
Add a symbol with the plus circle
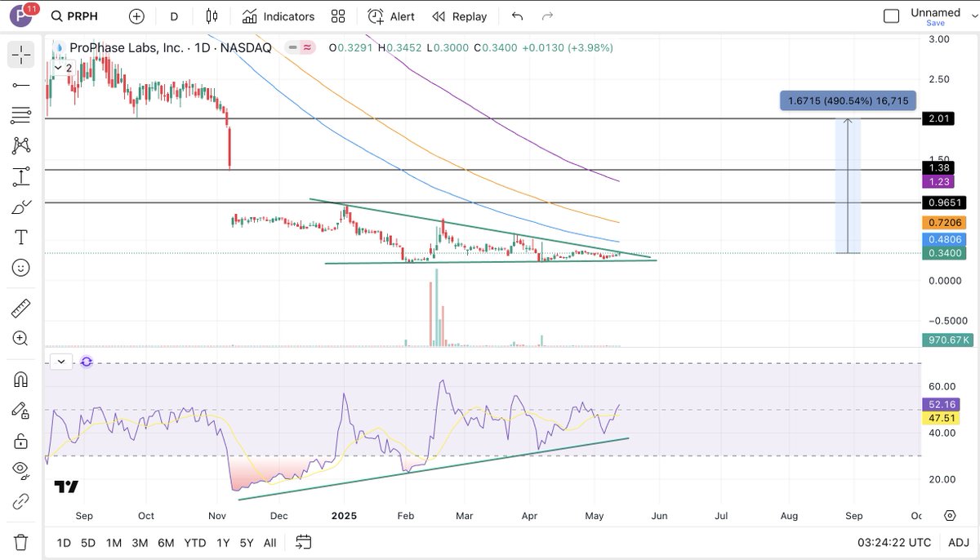[x=136, y=16]
